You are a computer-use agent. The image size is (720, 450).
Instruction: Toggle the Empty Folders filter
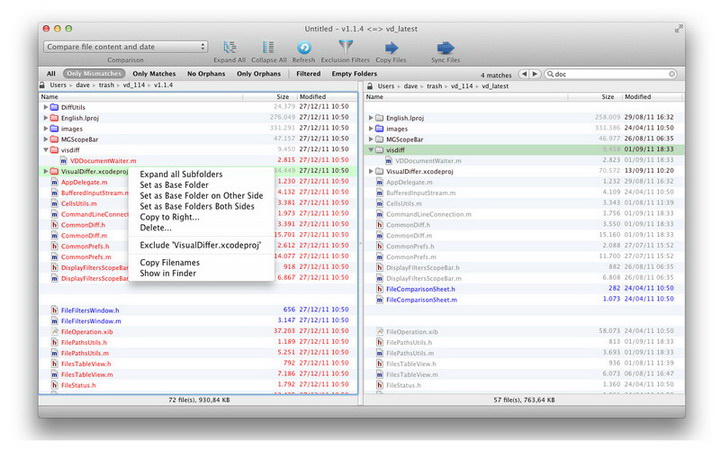point(355,74)
